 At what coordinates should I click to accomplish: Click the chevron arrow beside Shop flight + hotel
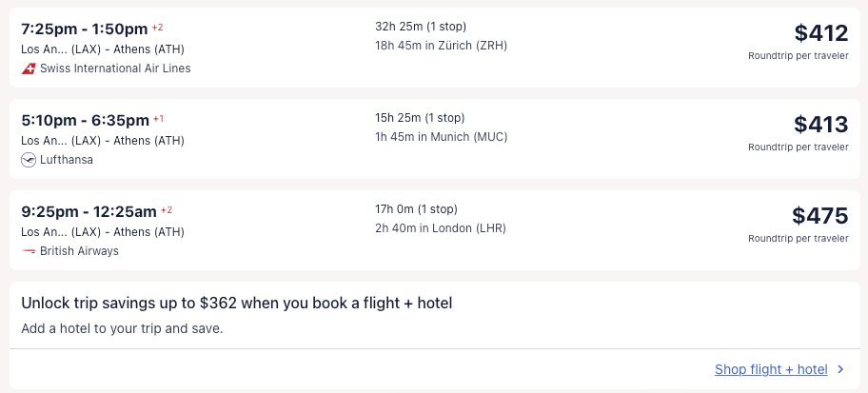click(839, 369)
